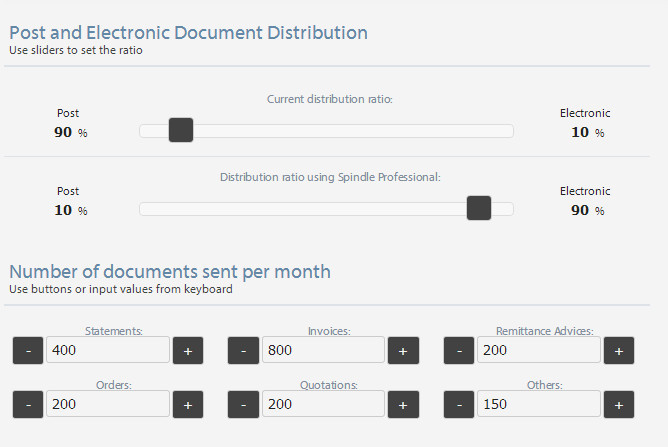668x447 pixels.
Task: Focus the Orders input box
Action: (108, 404)
